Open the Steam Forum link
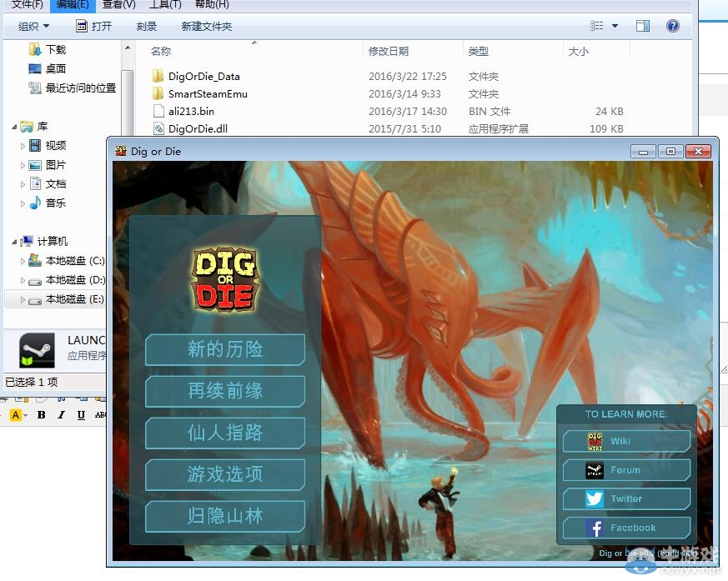Screen dimensions: 728x581 626,470
